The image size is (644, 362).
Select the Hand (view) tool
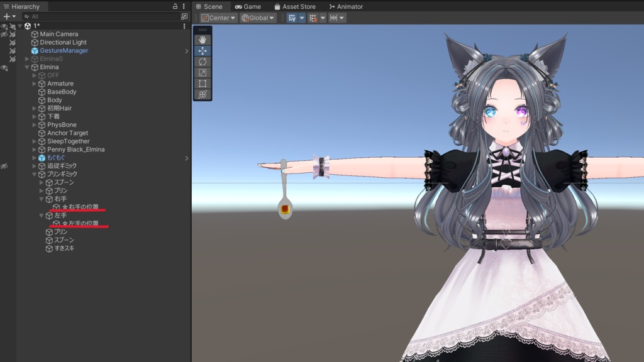(203, 40)
